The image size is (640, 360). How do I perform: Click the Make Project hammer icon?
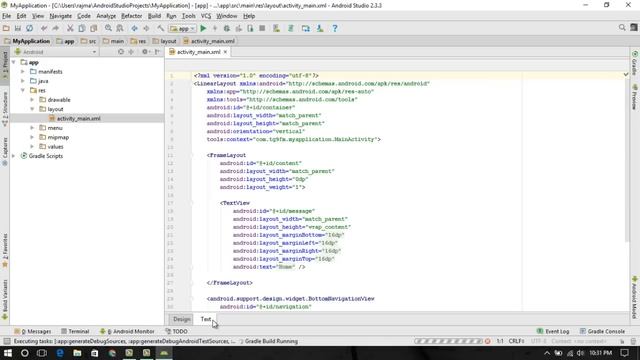point(160,28)
